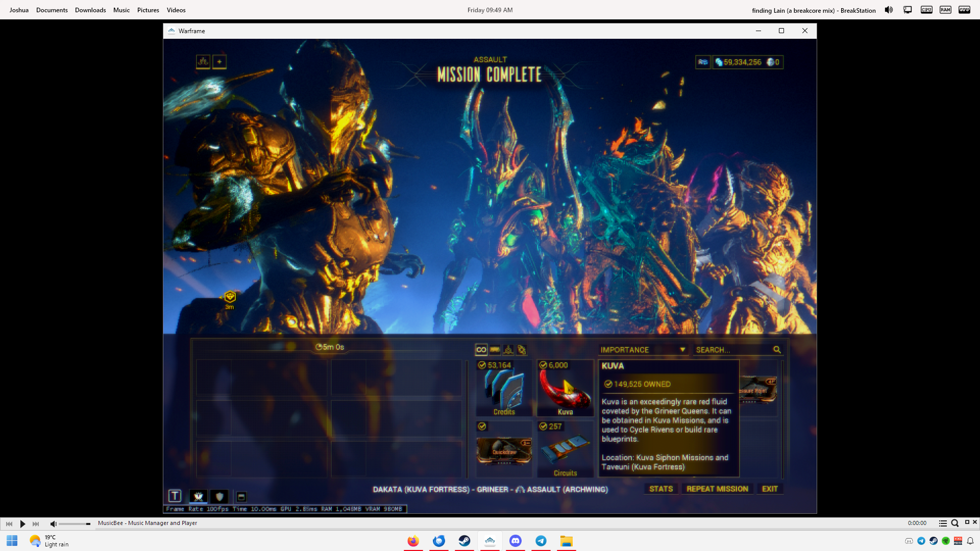The width and height of the screenshot is (980, 551).
Task: Click the STATS button
Action: tap(661, 489)
